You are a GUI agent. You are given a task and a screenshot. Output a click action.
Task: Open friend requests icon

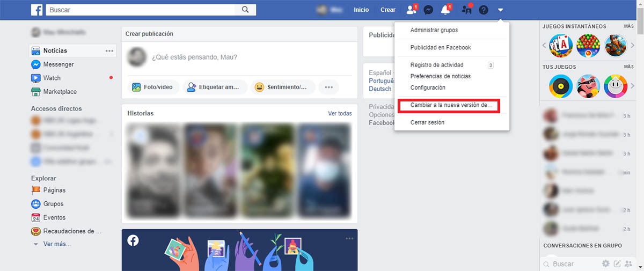tap(411, 10)
